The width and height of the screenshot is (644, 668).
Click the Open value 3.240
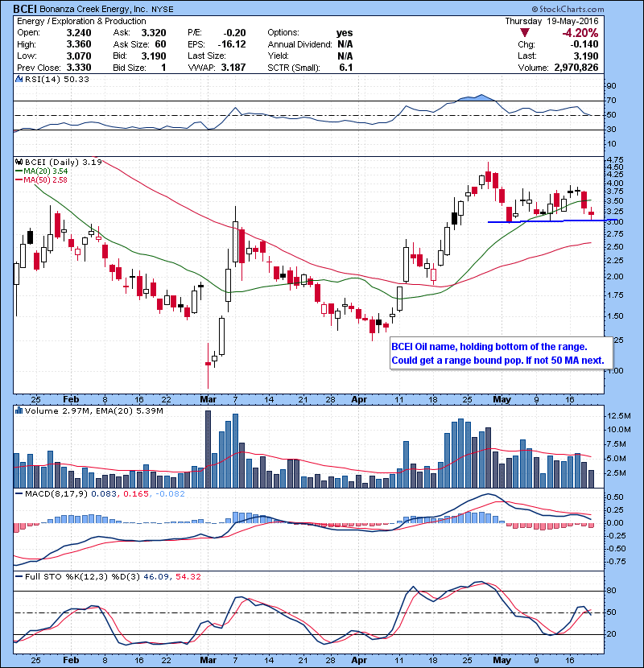click(79, 33)
